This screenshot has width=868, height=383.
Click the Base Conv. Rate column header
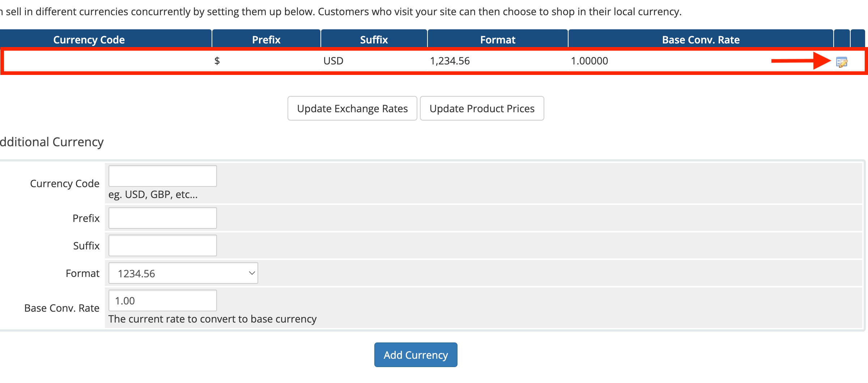point(701,39)
